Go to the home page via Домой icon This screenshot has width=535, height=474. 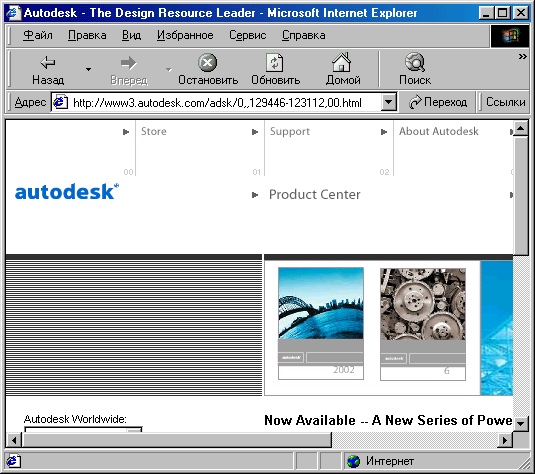[x=342, y=62]
